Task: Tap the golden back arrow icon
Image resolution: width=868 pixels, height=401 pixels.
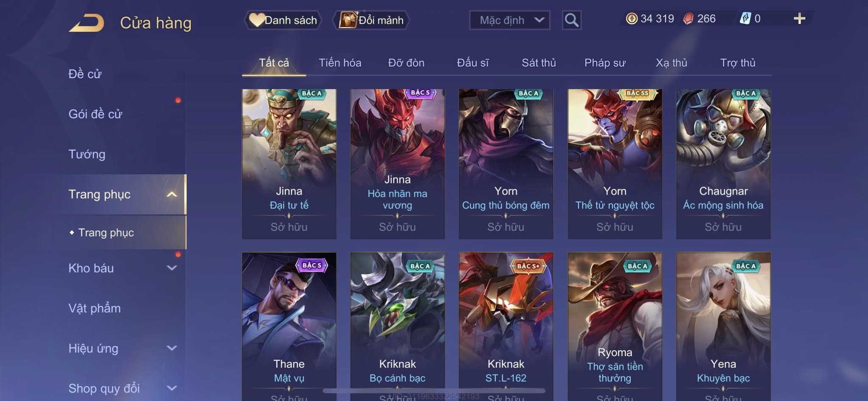Action: pyautogui.click(x=86, y=23)
